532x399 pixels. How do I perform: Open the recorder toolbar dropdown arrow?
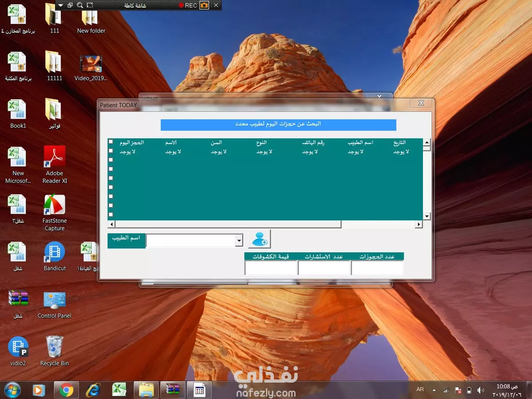click(x=61, y=5)
